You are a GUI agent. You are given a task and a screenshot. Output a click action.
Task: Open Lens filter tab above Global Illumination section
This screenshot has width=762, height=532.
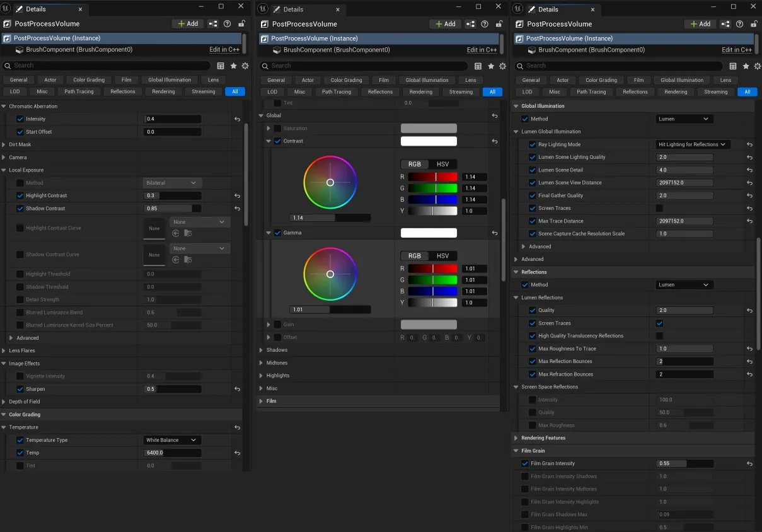click(726, 80)
